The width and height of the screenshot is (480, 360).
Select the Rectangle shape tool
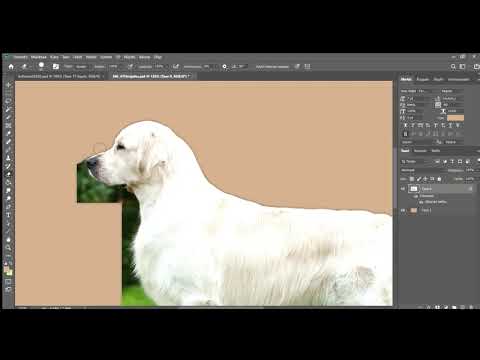click(x=8, y=231)
